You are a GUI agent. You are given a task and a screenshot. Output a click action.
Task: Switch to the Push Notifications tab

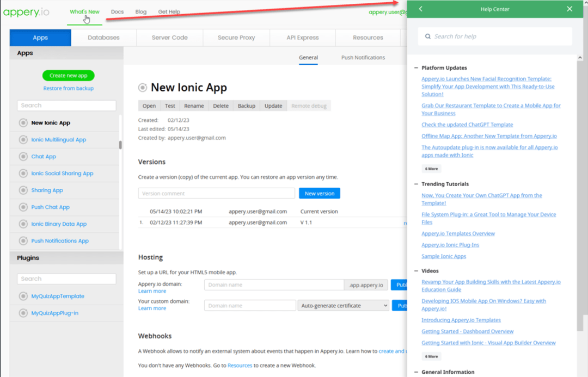pos(364,57)
